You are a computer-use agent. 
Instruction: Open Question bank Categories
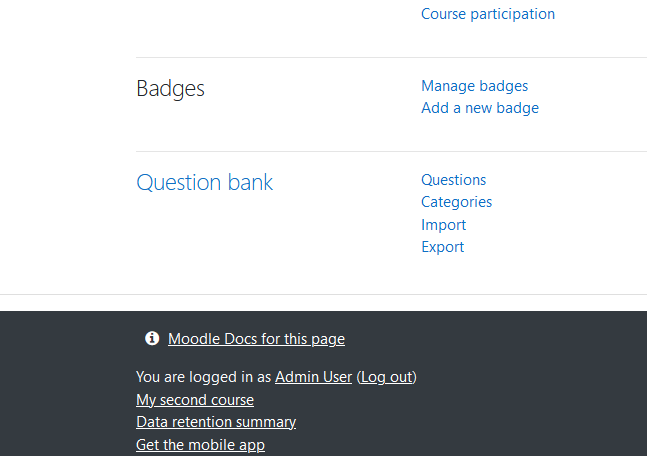pyautogui.click(x=456, y=202)
